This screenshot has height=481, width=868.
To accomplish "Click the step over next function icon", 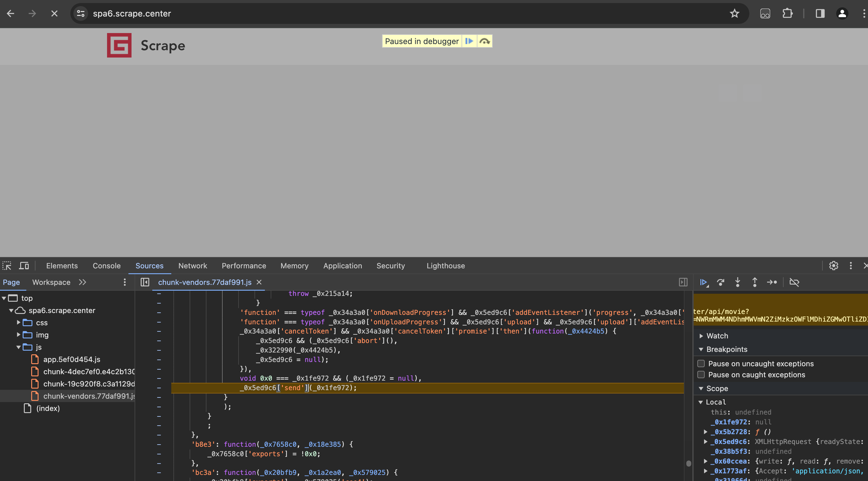I will (721, 282).
